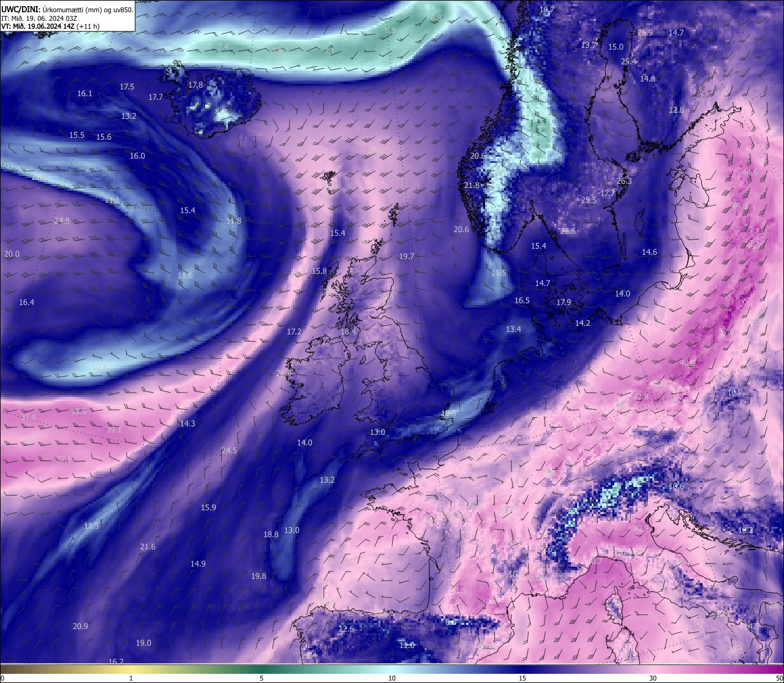The height and width of the screenshot is (683, 784).
Task: Click the 16.4 map value
Action: (26, 303)
